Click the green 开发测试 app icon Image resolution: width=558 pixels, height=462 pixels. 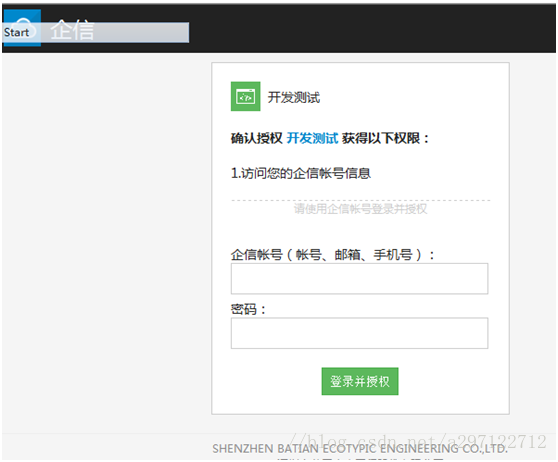click(245, 96)
